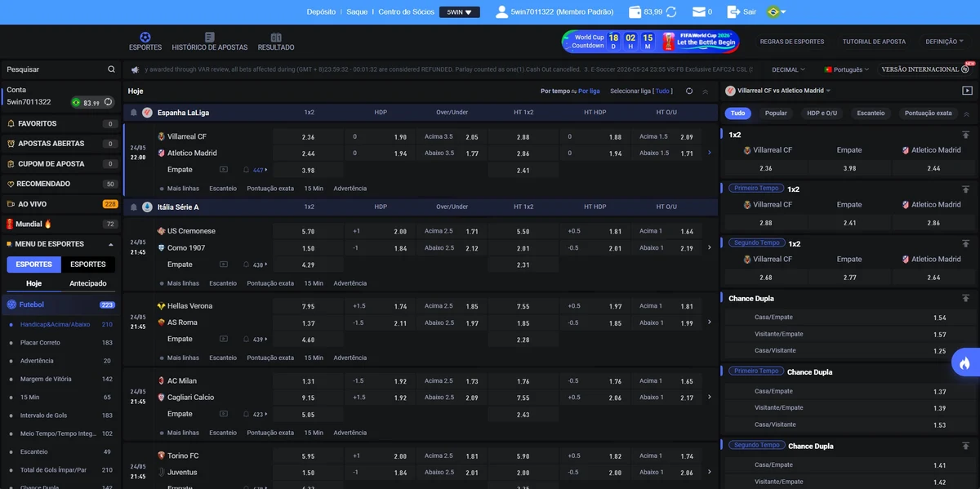Click the user profile avatar icon
The width and height of the screenshot is (980, 489).
(x=501, y=12)
